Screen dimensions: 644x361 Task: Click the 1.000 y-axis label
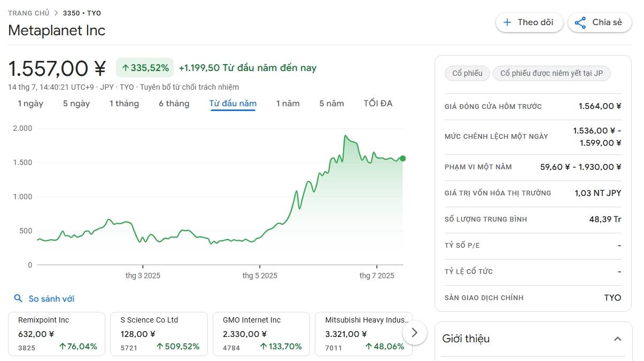click(22, 197)
